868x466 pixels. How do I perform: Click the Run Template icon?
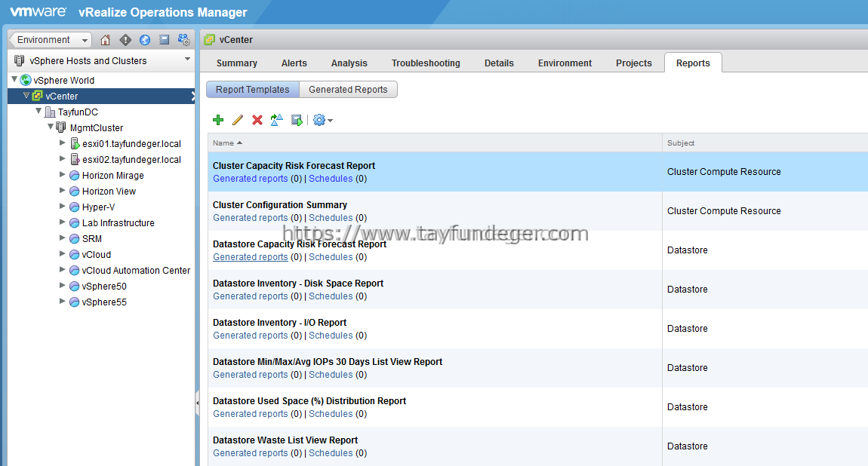point(277,120)
